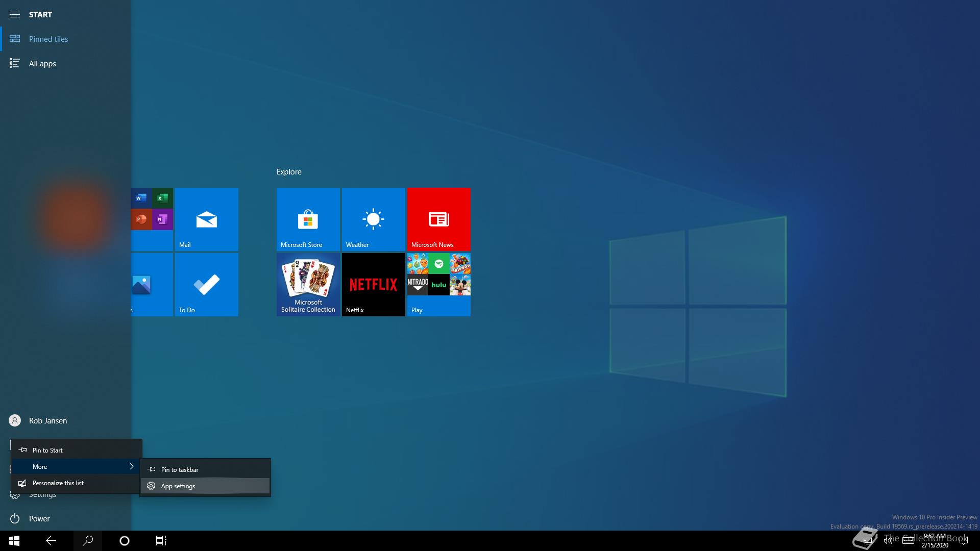Open the OneNote icon in Office tile

(x=162, y=219)
